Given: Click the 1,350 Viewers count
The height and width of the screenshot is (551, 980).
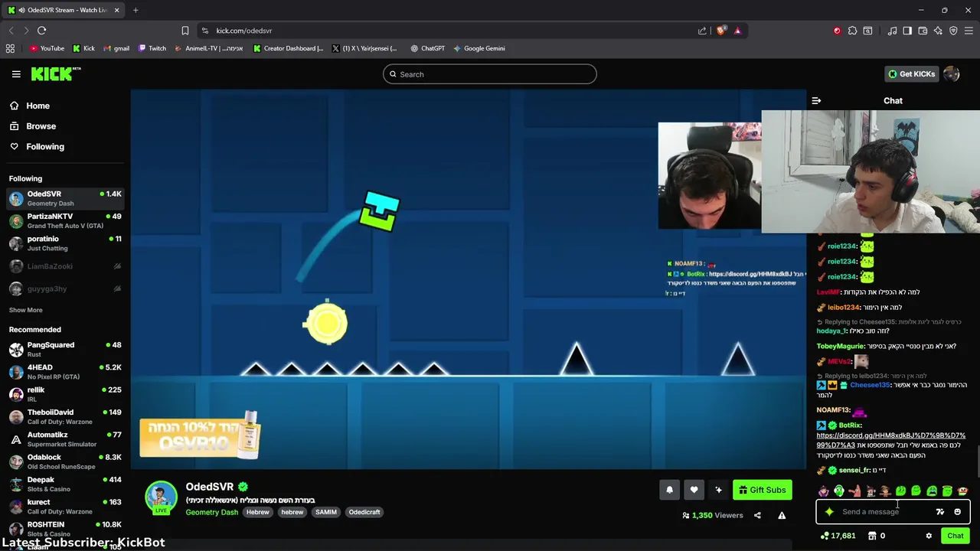Looking at the screenshot, I should click(713, 515).
